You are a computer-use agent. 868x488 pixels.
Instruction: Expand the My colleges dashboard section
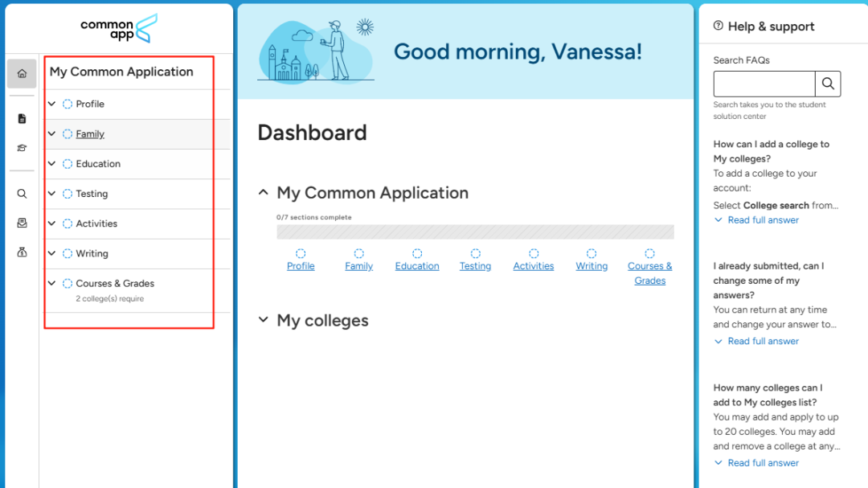tap(263, 320)
